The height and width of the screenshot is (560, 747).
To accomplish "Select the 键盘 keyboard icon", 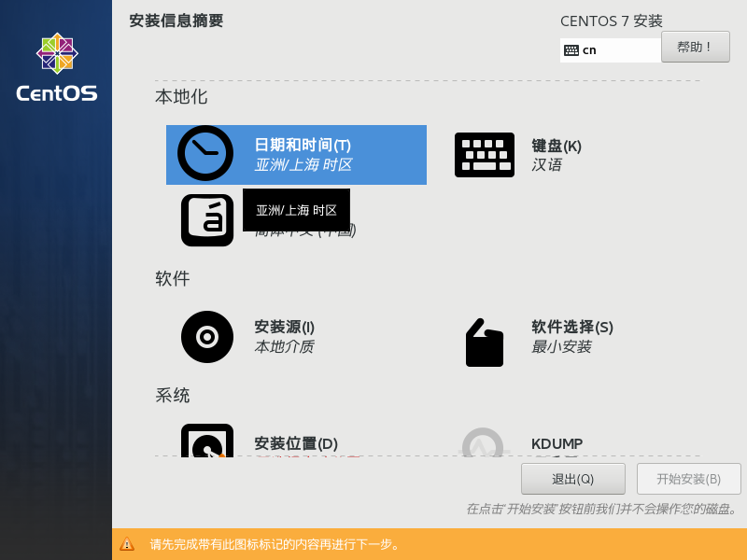I will pyautogui.click(x=484, y=154).
